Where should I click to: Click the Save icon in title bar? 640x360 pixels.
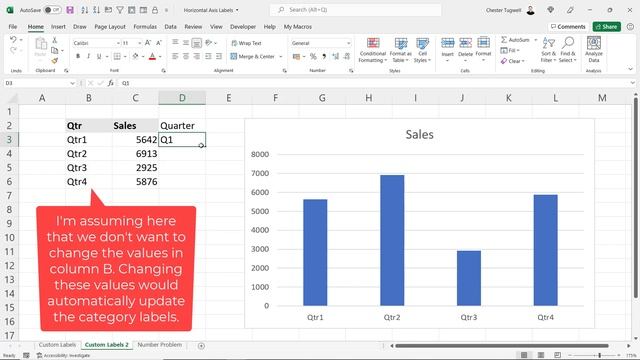click(70, 10)
